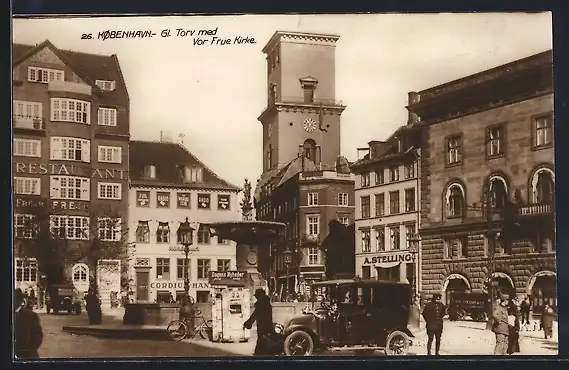Image resolution: width=569 pixels, height=370 pixels.
Task: Click the RESTAURANT sign on the left building
Action: click(x=71, y=170)
